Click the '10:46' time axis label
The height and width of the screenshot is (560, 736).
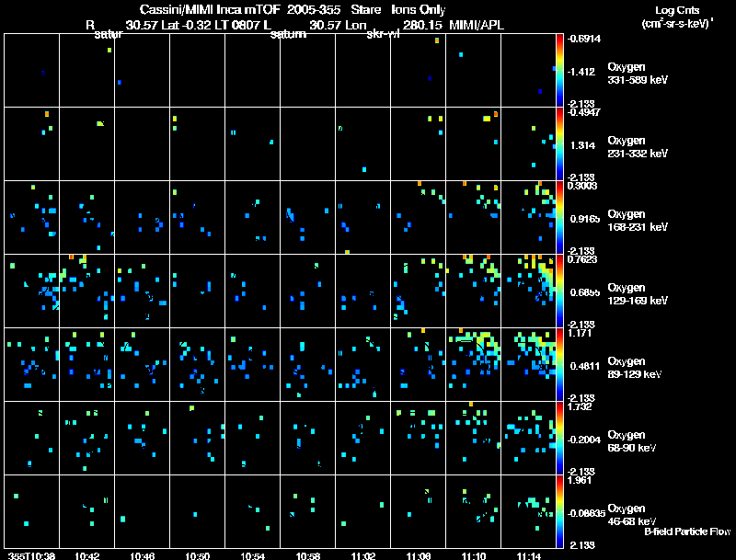point(143,555)
